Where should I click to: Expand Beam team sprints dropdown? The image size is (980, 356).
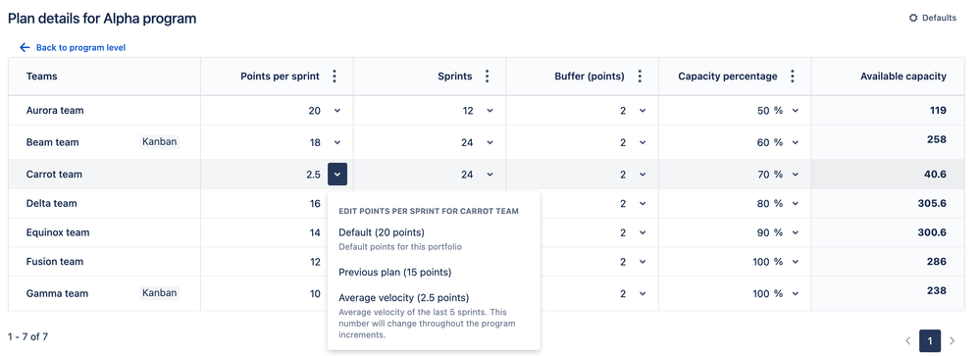pyautogui.click(x=490, y=142)
